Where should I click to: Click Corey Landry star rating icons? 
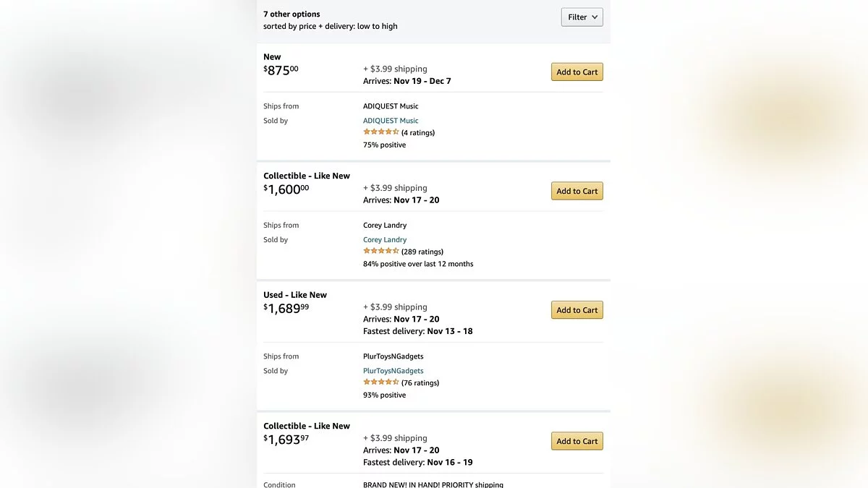[380, 252]
